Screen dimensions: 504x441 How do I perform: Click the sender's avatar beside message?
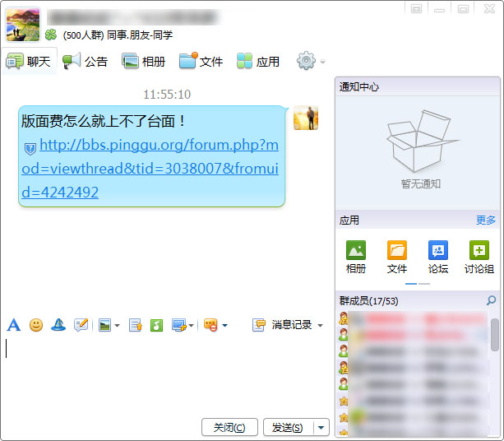click(x=306, y=118)
